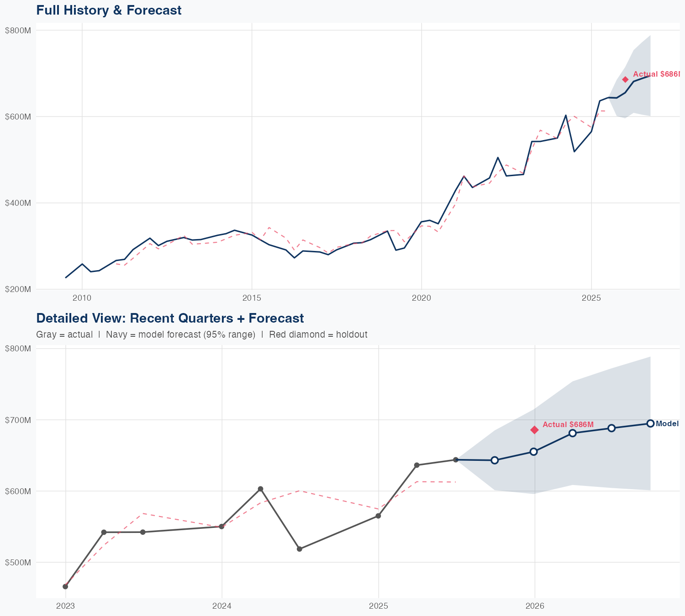Click the "Detailed View: Recent Quarters + Forecast" heading
The height and width of the screenshot is (616, 685).
pyautogui.click(x=170, y=318)
